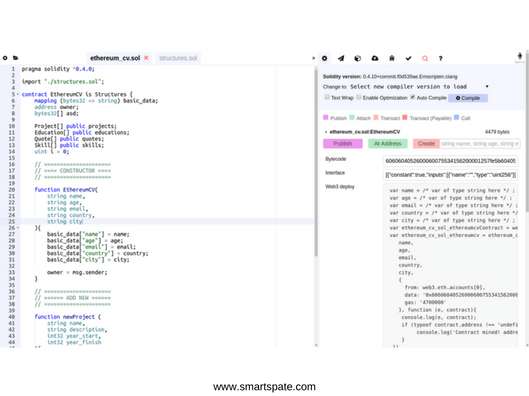
Task: Click the 'contract EthereumCV is Structures' line
Action: click(77, 94)
